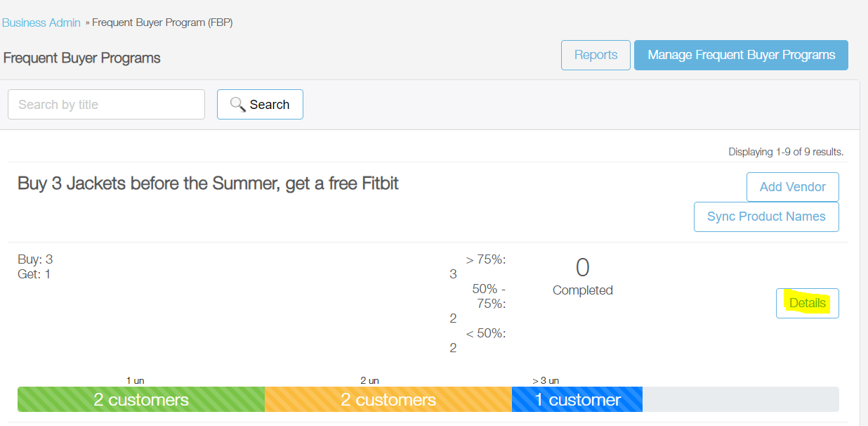Run the Search by title query

[260, 104]
